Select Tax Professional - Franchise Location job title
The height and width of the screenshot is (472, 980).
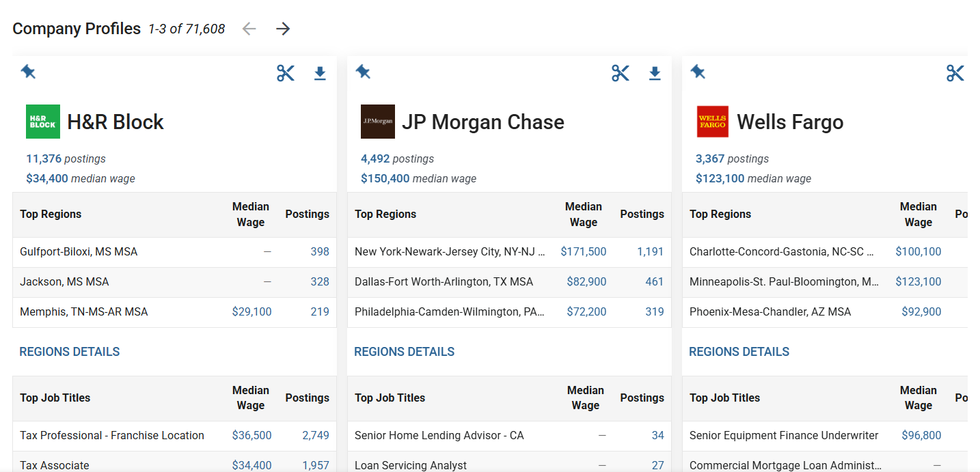tap(112, 436)
